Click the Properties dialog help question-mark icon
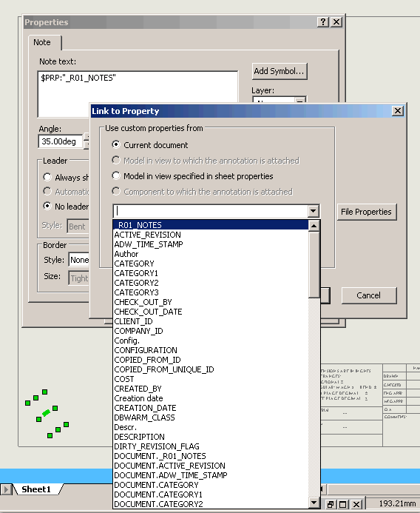This screenshot has height=513, width=420. [323, 22]
